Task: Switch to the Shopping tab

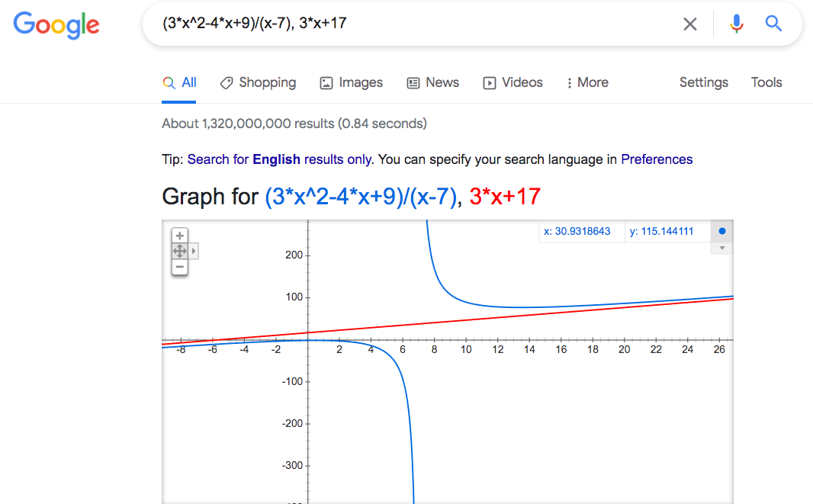Action: tap(258, 82)
